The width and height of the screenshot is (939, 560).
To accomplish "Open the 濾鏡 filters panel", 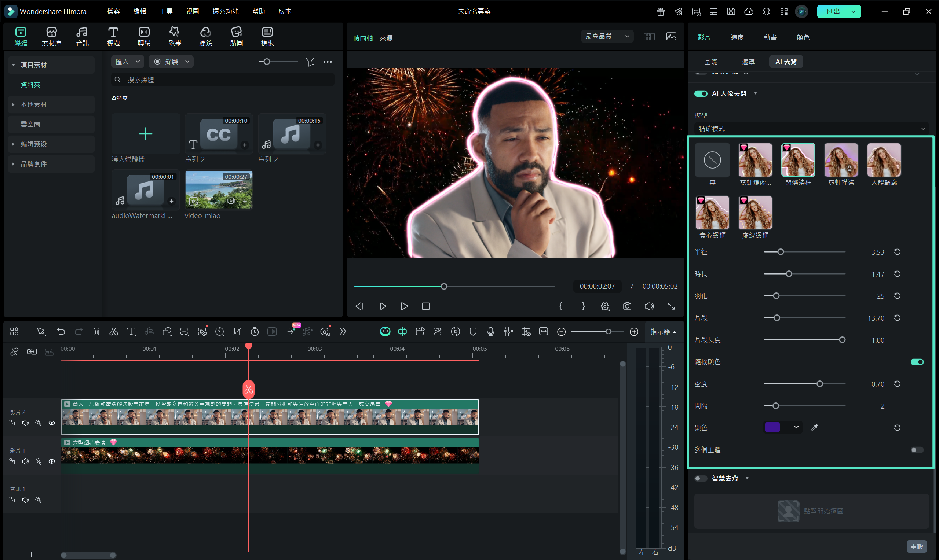I will click(x=205, y=37).
